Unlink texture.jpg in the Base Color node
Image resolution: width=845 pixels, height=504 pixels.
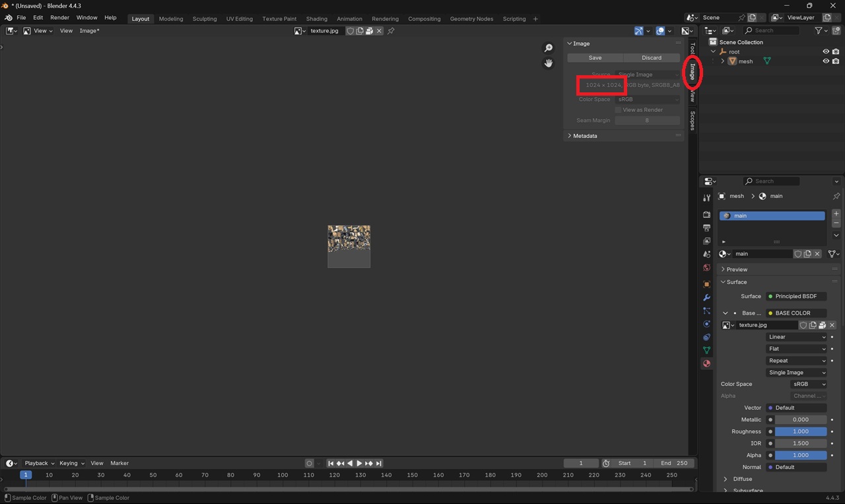click(x=832, y=325)
